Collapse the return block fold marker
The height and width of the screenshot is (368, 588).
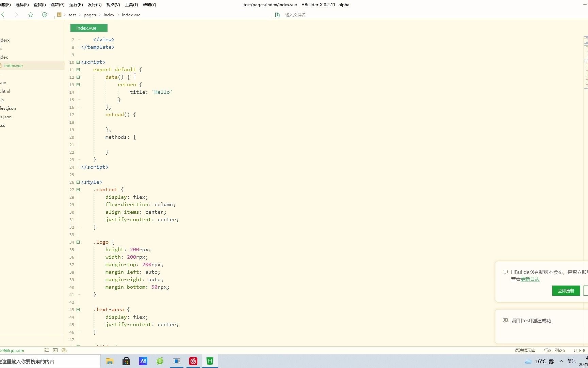point(78,85)
